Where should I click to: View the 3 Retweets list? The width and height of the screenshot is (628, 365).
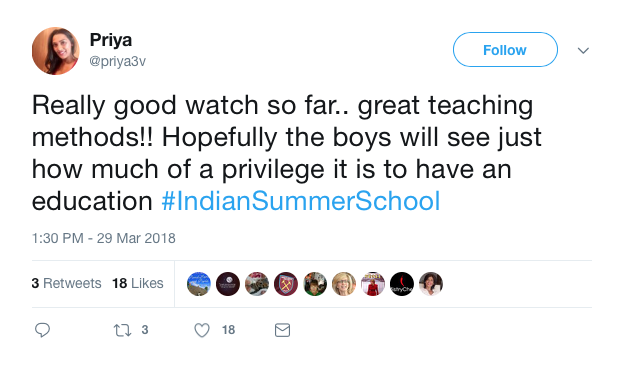66,283
